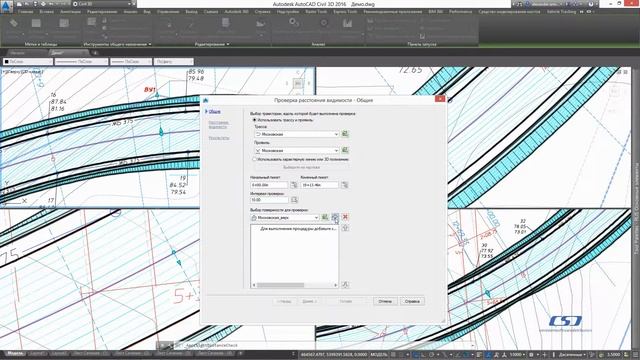Open the surface dropdown Московская_верх
640x360 pixels.
tap(284, 218)
